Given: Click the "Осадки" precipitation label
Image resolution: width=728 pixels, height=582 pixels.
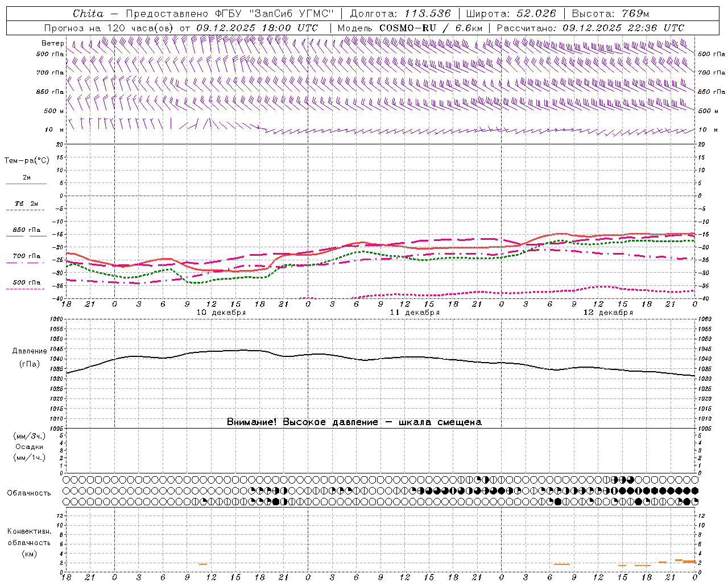Looking at the screenshot, I should click(30, 447).
